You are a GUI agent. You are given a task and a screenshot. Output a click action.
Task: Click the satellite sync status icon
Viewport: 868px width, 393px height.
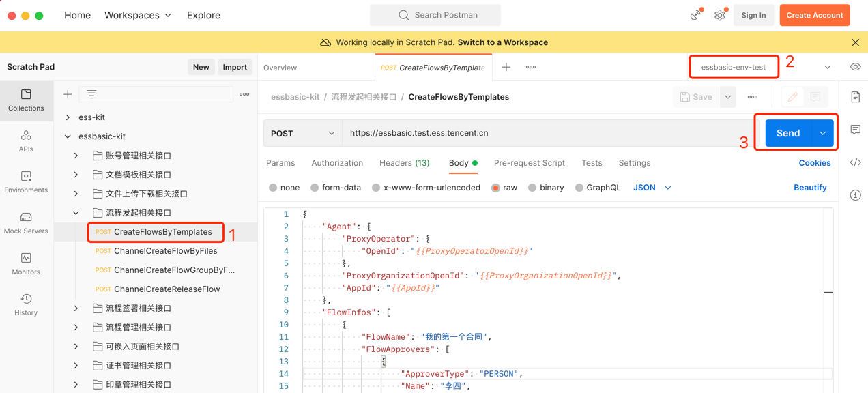[x=696, y=15]
